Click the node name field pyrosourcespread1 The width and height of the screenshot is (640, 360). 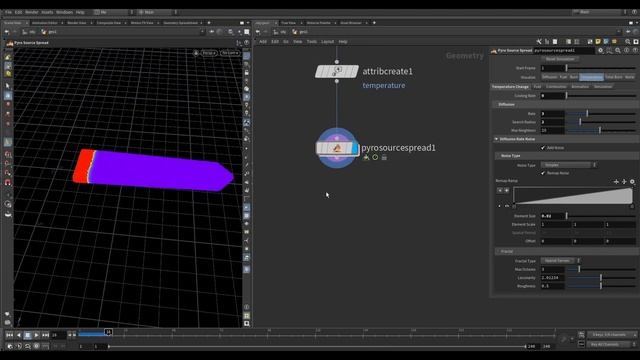pyautogui.click(x=564, y=51)
